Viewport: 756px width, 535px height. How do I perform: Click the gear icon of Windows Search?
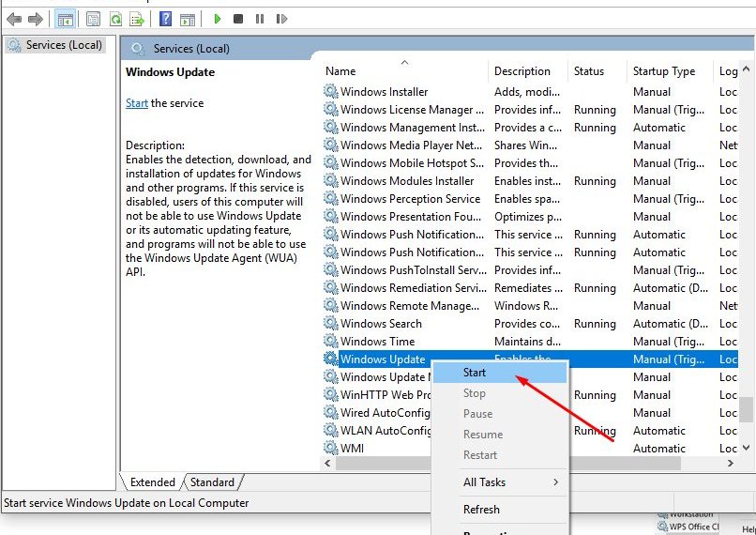[x=331, y=323]
